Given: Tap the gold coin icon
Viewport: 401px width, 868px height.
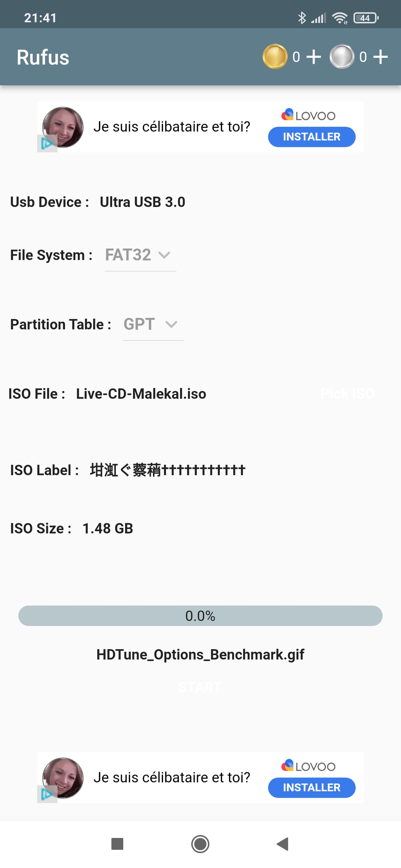Looking at the screenshot, I should 275,57.
